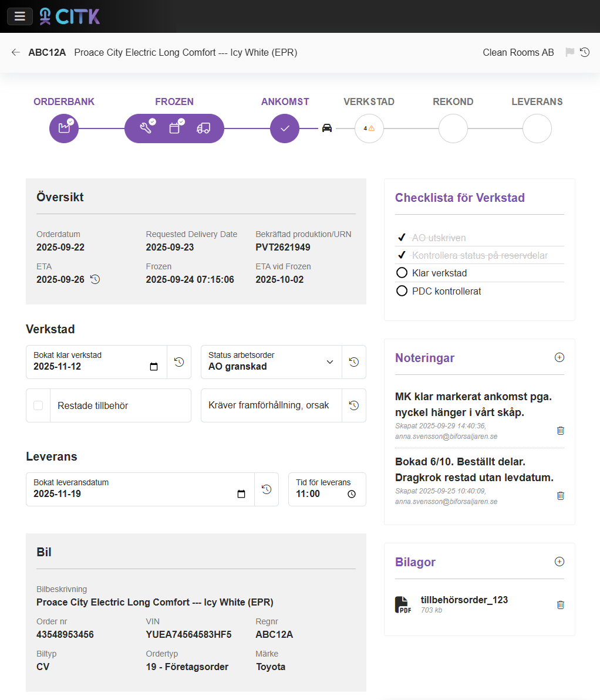Mark PDC kontrollerat as done
600x700 pixels.
click(x=402, y=291)
